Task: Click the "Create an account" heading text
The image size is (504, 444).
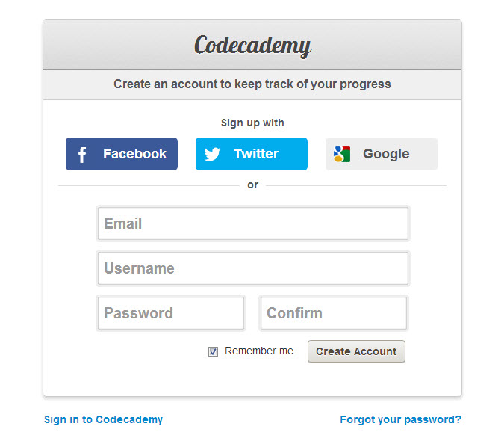Action: [252, 84]
